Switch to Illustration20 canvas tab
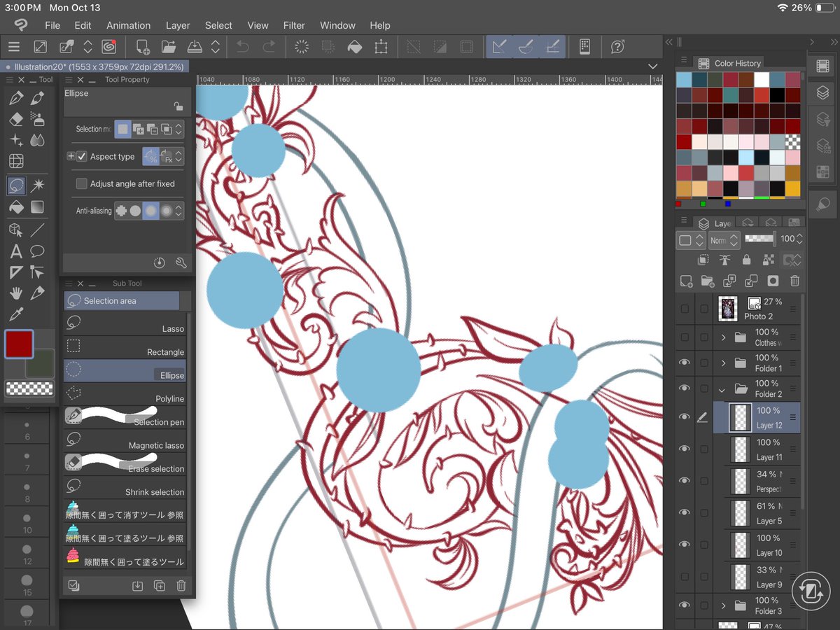 [94, 67]
